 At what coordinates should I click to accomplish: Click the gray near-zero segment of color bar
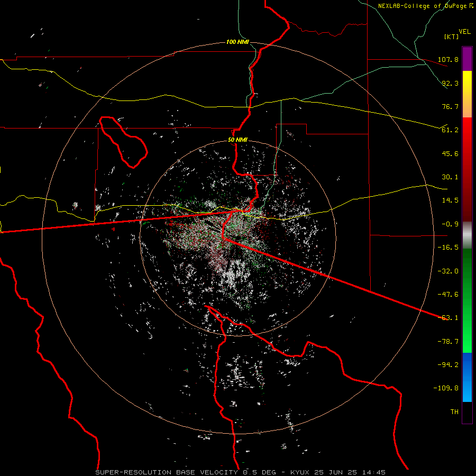pos(467,235)
